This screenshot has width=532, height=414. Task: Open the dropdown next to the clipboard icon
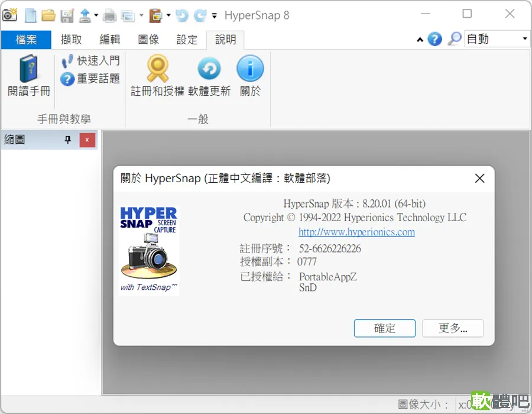click(168, 15)
